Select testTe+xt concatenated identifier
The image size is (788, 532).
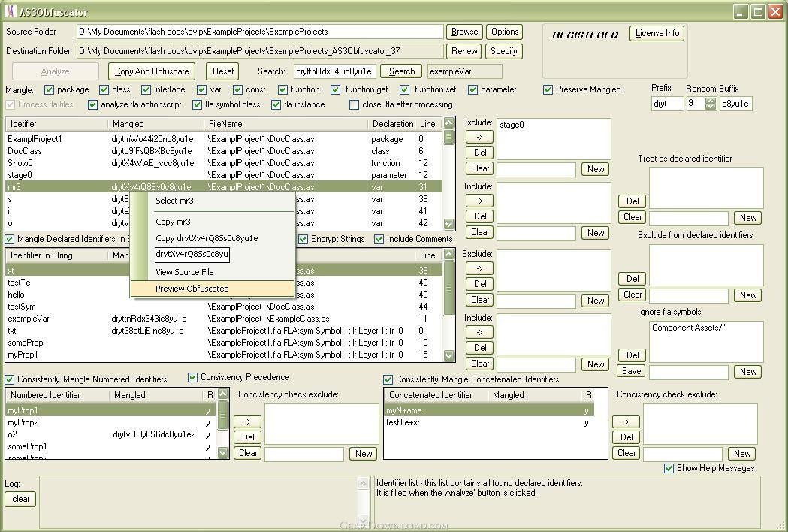[489, 422]
